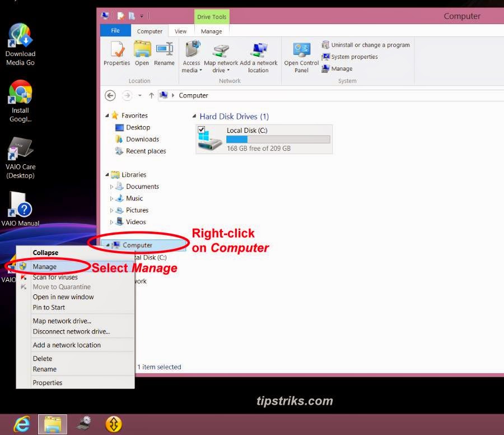The height and width of the screenshot is (435, 504).
Task: Select the Pictures library
Action: tap(132, 210)
